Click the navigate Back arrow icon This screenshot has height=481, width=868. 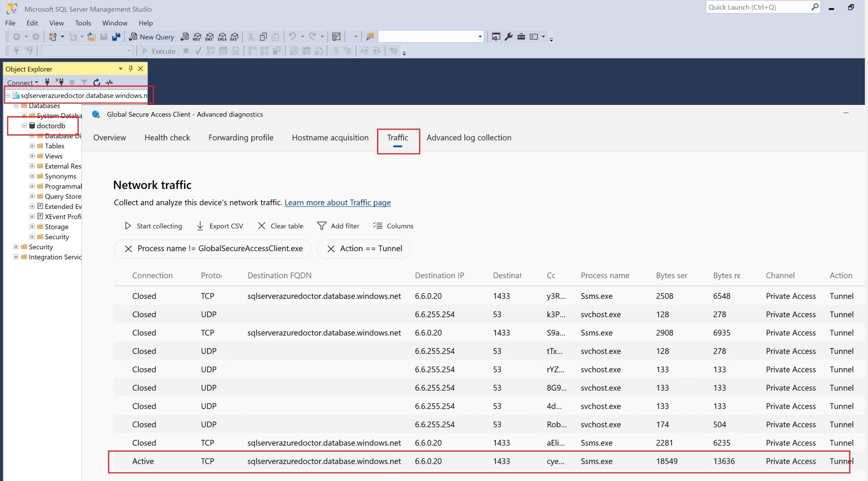point(17,37)
